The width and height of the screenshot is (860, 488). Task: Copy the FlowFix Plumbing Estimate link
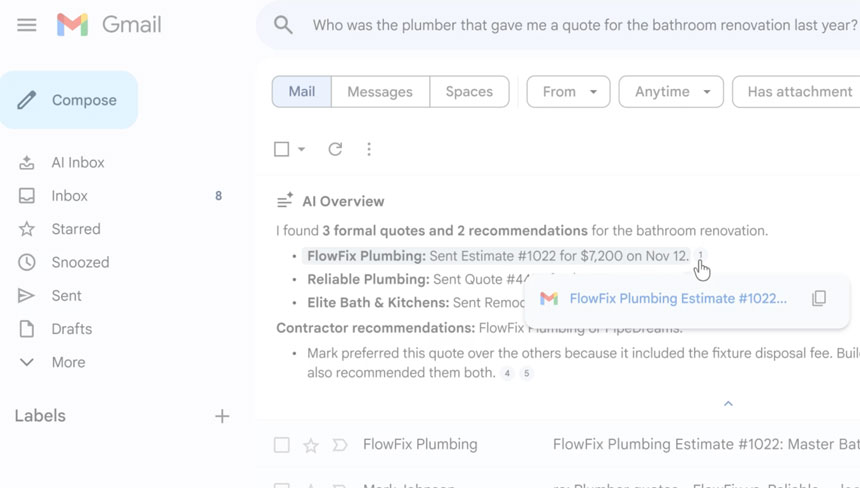819,298
